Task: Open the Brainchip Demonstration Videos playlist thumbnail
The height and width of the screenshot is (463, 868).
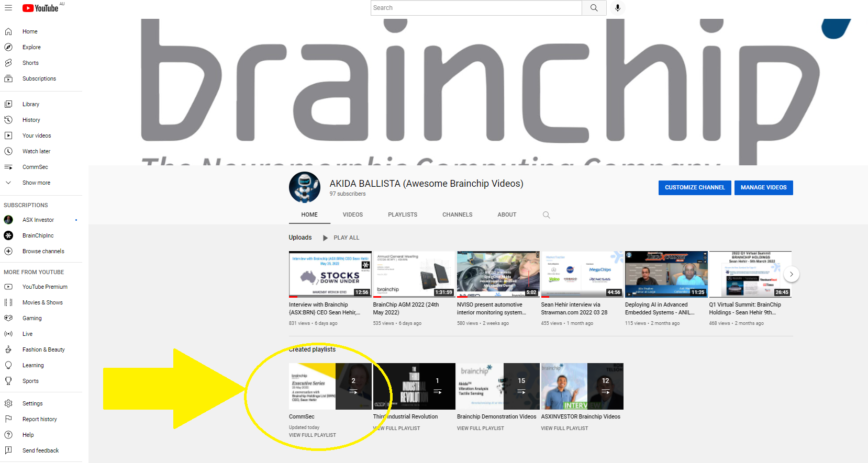Action: point(498,386)
